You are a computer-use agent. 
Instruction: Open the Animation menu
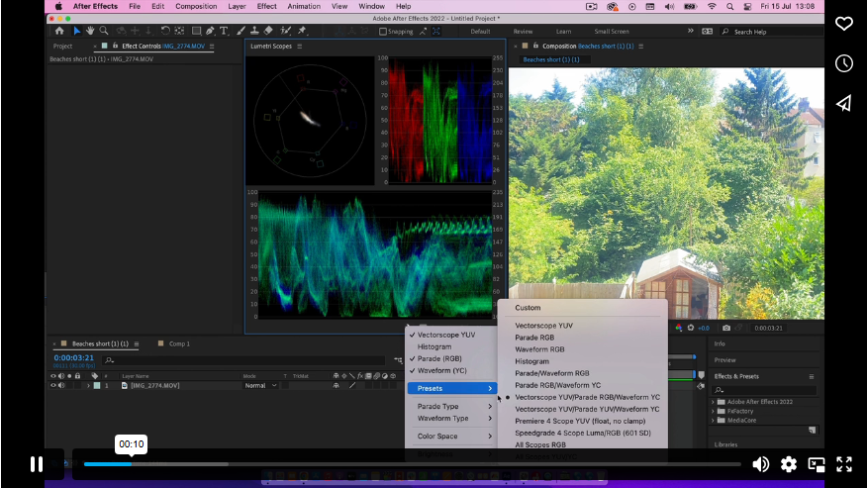(304, 7)
